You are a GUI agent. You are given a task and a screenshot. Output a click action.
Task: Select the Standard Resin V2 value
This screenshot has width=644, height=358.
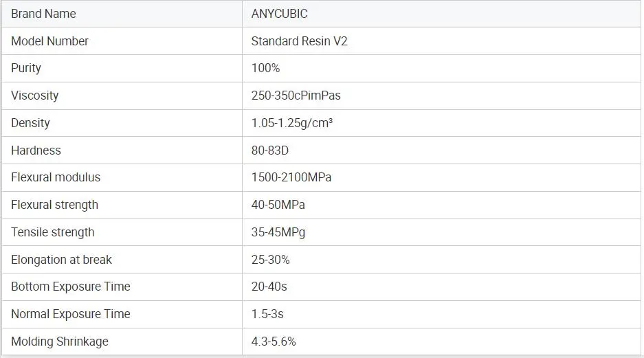[299, 41]
